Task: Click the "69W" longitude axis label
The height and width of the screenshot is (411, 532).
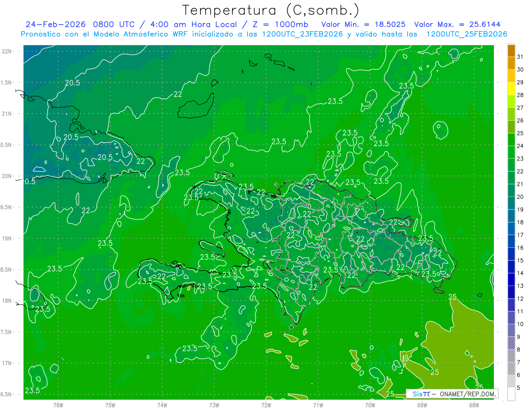Action: [x=422, y=405]
